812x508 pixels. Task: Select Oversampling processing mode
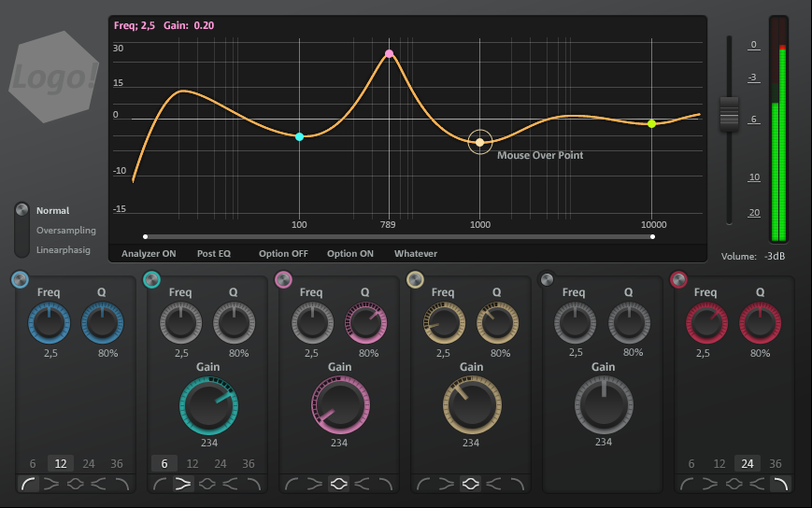65,231
